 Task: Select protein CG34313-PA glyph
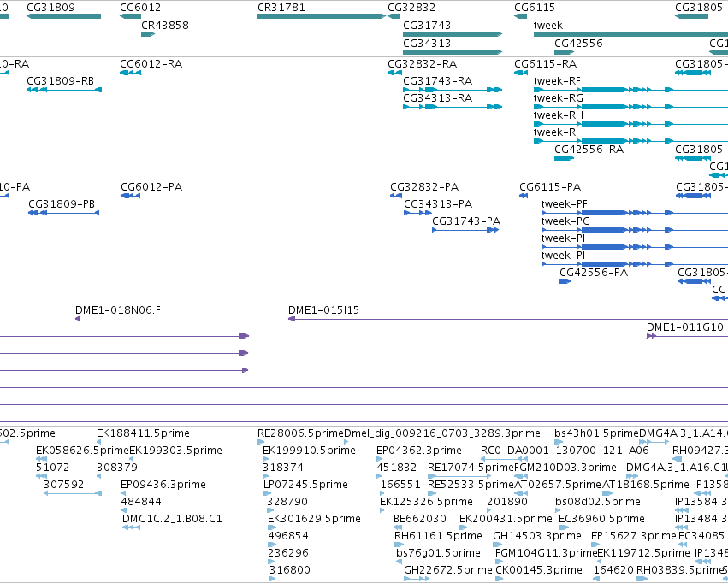417,213
